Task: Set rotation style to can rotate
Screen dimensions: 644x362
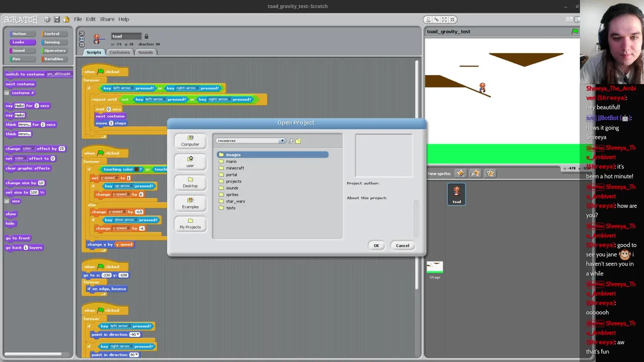Action: point(82,34)
